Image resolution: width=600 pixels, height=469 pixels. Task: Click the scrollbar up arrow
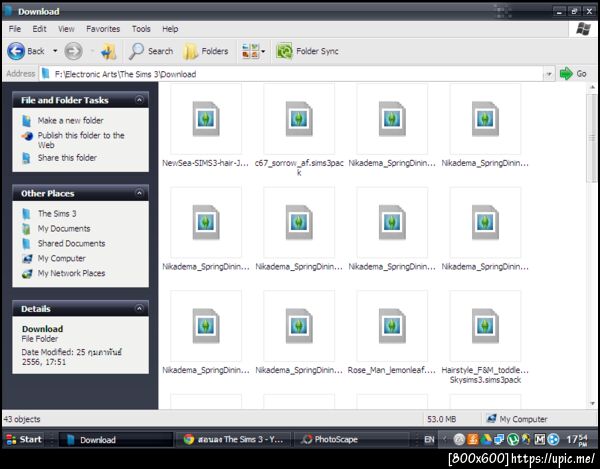(x=592, y=88)
